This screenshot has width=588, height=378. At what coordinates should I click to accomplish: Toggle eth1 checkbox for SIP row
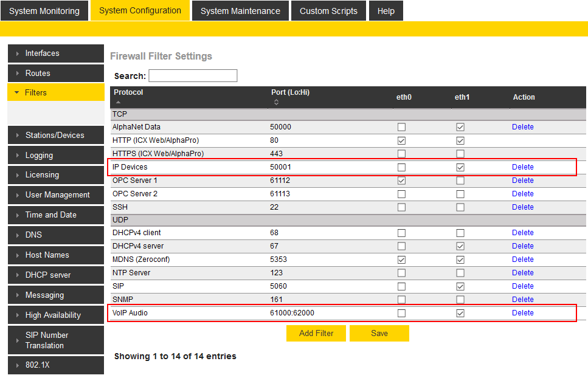[460, 286]
